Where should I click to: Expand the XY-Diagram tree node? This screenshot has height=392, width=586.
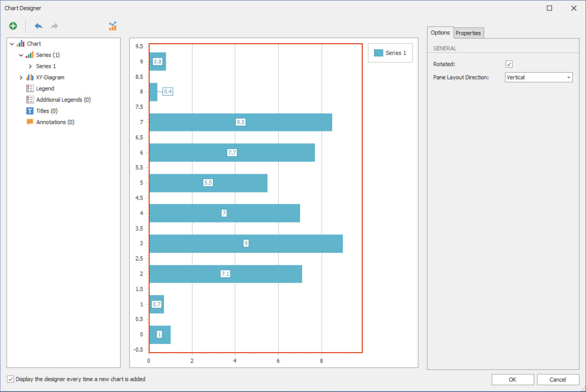[21, 77]
